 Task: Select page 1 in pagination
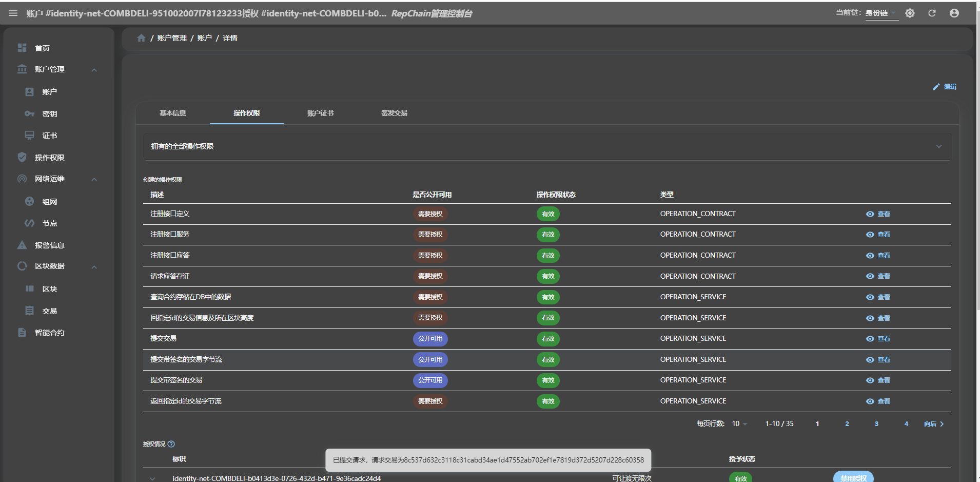(817, 423)
